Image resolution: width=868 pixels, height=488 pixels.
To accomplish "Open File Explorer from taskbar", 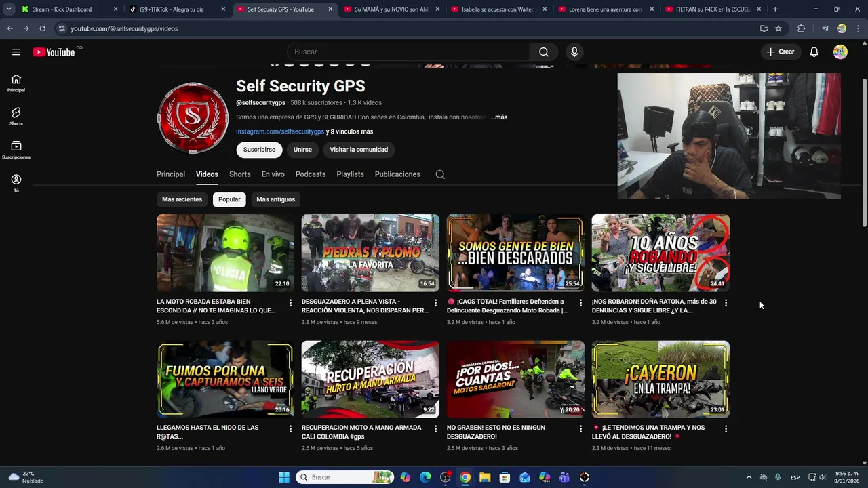I will (x=485, y=477).
